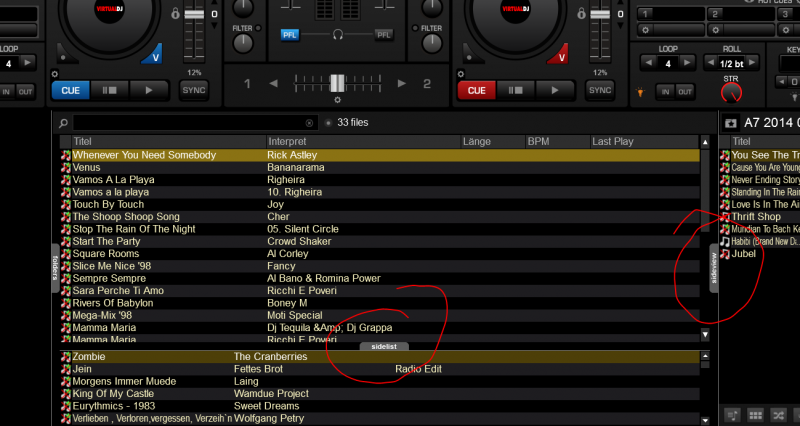Click the grid view icon at the sideview bottom
Viewport: 800px width, 426px height.
755,415
